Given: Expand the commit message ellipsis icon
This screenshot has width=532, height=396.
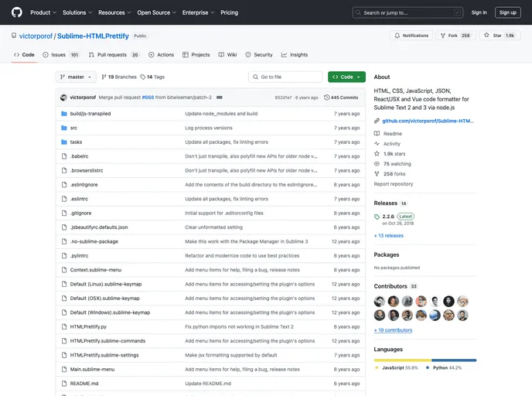Looking at the screenshot, I should click(x=220, y=97).
